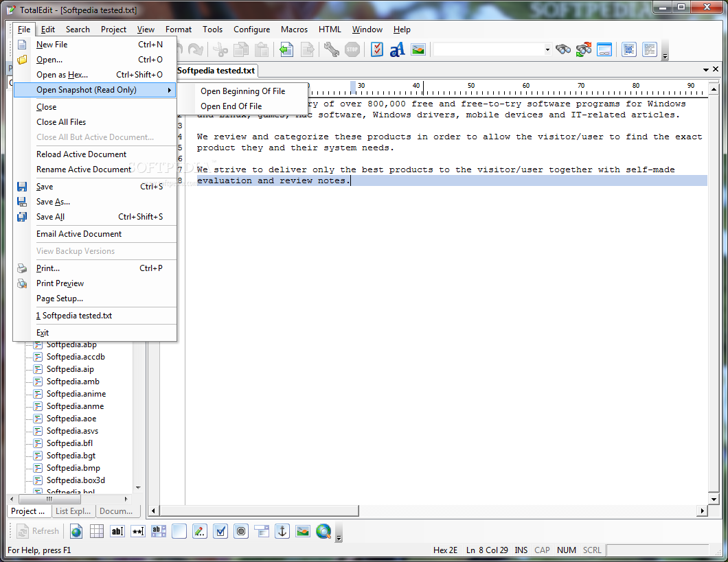This screenshot has height=562, width=728.
Task: Click the '**|' password field icon
Action: (x=138, y=531)
